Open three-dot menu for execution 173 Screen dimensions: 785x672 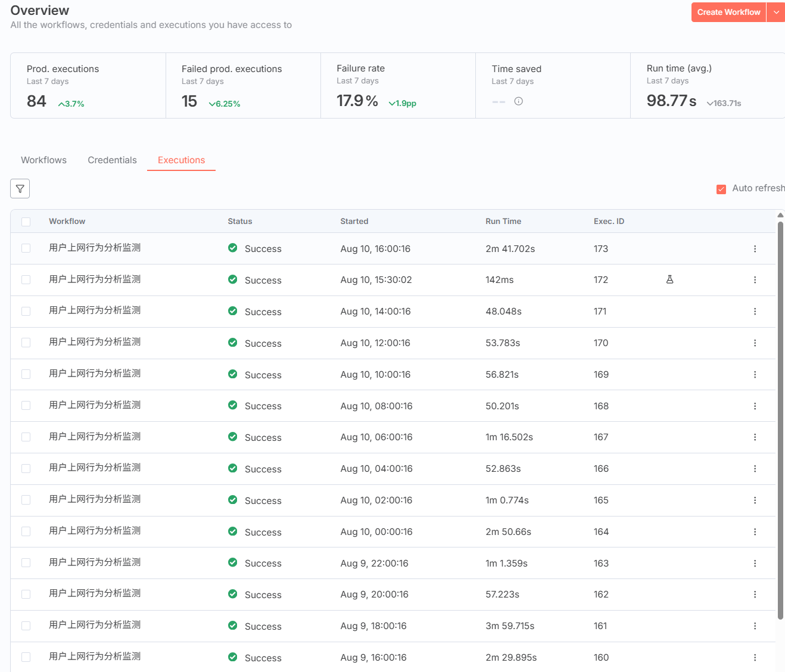(x=755, y=249)
